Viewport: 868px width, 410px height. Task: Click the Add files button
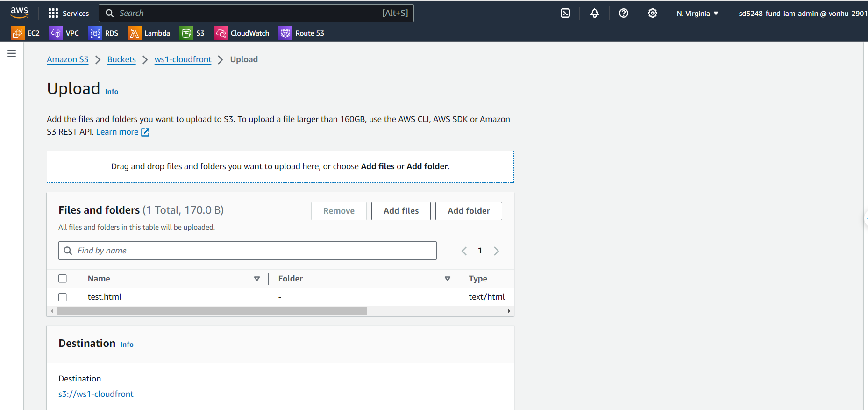[x=401, y=211]
